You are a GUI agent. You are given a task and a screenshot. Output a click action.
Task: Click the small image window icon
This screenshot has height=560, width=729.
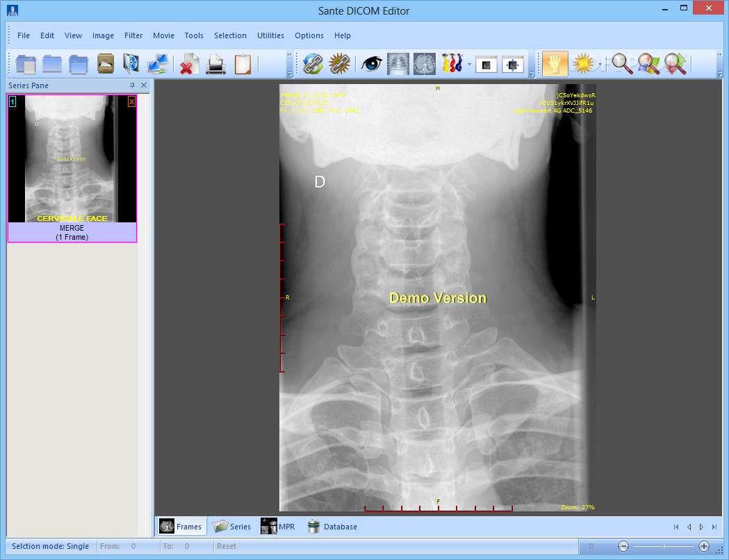click(486, 65)
